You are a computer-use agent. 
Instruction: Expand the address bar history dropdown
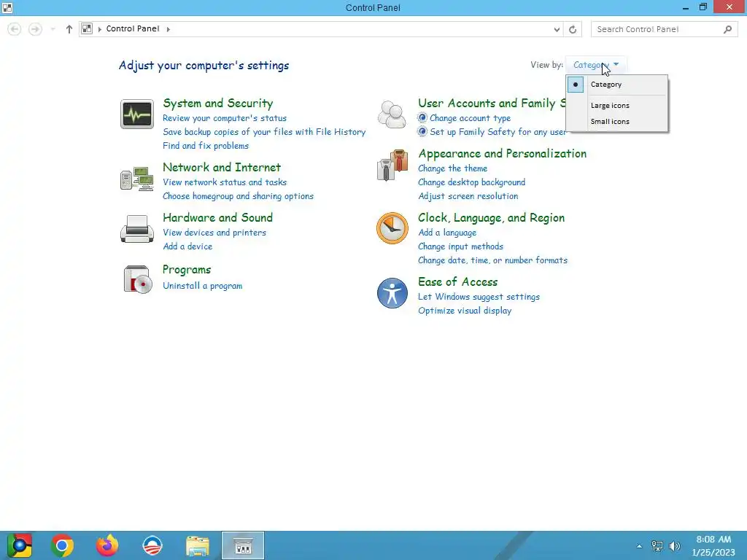click(557, 29)
